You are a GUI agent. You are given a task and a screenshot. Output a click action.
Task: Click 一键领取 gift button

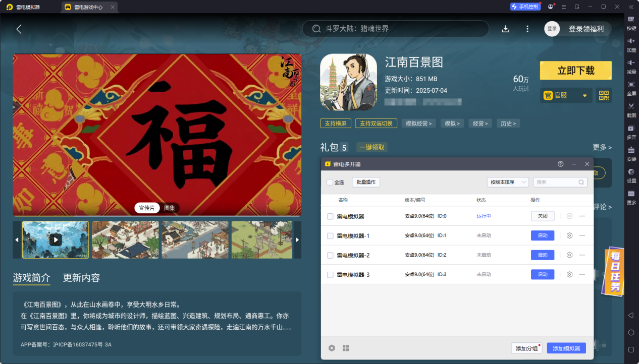[x=372, y=147]
